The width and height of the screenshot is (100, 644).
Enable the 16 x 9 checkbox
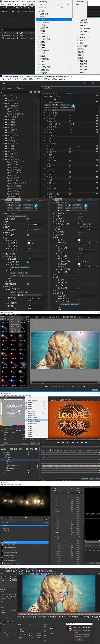pyautogui.click(x=70, y=149)
